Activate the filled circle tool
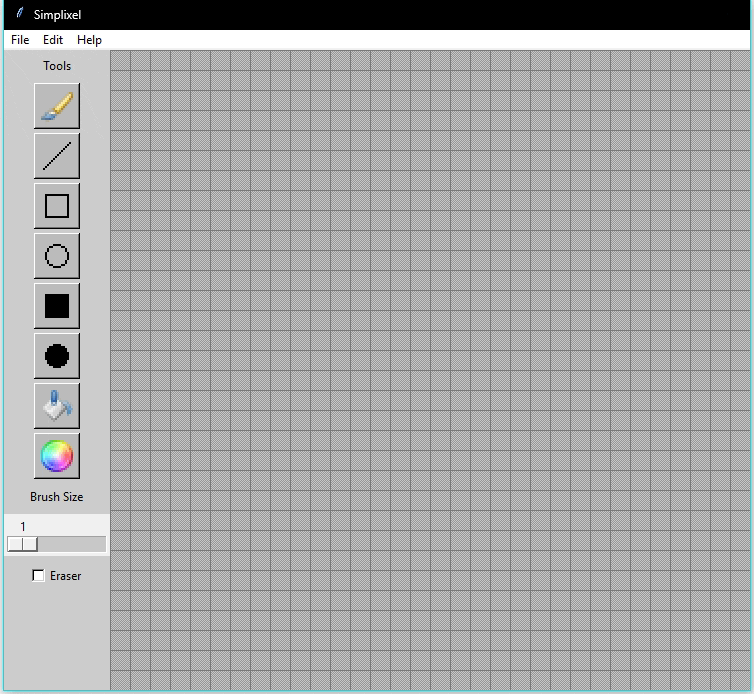The width and height of the screenshot is (754, 694). point(57,356)
